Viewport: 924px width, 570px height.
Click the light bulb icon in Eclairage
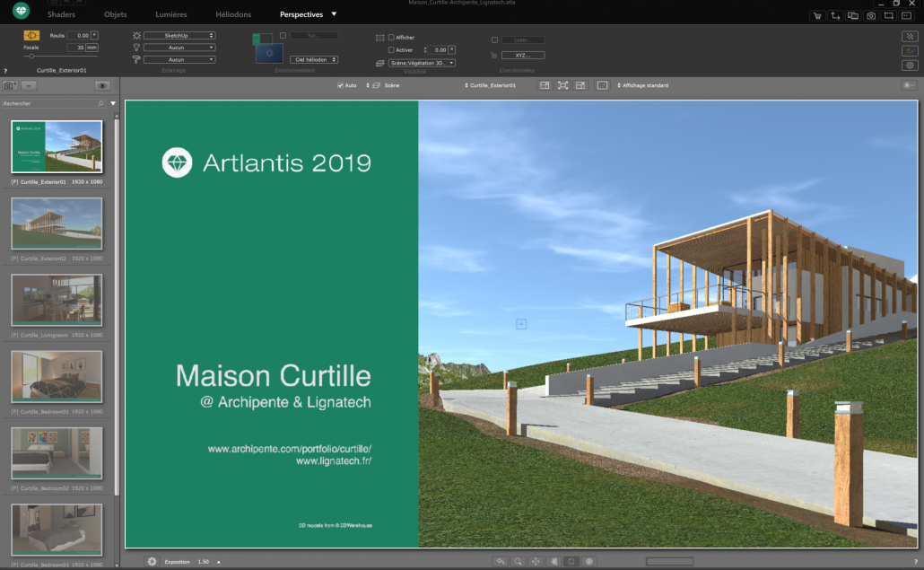(x=136, y=48)
